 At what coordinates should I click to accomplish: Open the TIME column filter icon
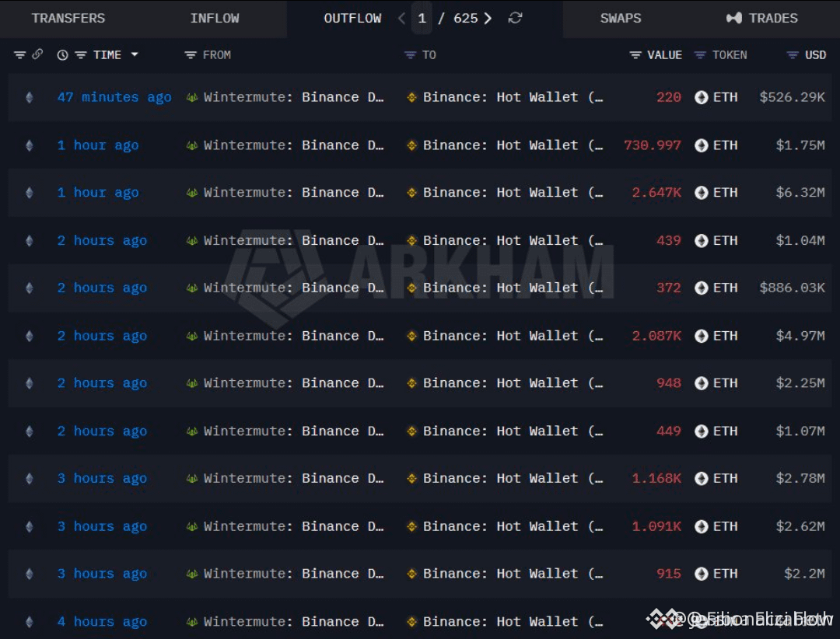(81, 54)
